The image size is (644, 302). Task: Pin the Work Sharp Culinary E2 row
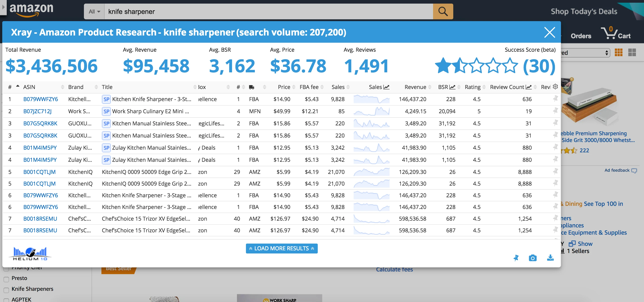(x=555, y=110)
